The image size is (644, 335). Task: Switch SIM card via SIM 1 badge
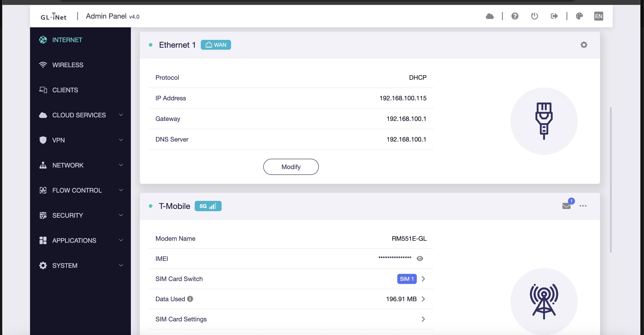pyautogui.click(x=407, y=279)
